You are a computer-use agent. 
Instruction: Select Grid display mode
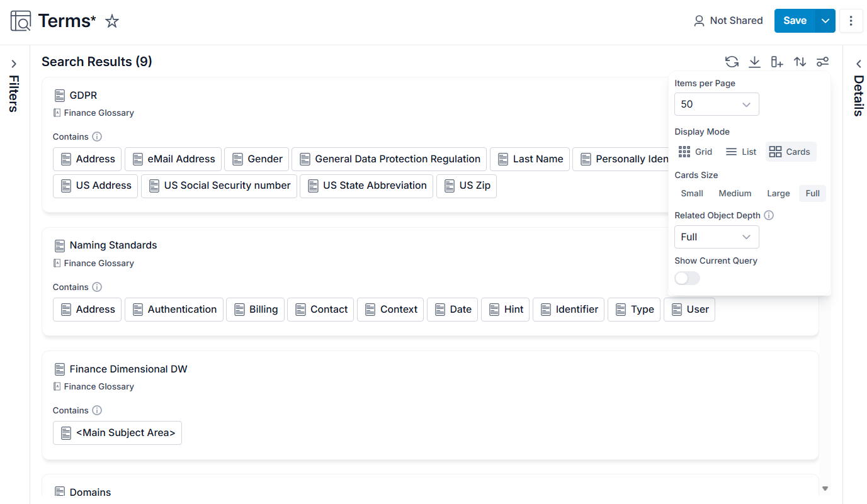click(x=695, y=152)
